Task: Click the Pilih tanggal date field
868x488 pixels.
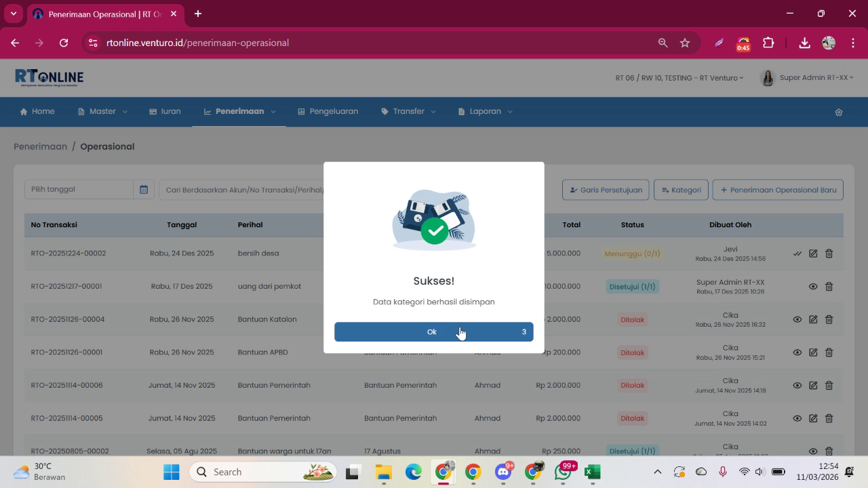Action: pyautogui.click(x=79, y=190)
